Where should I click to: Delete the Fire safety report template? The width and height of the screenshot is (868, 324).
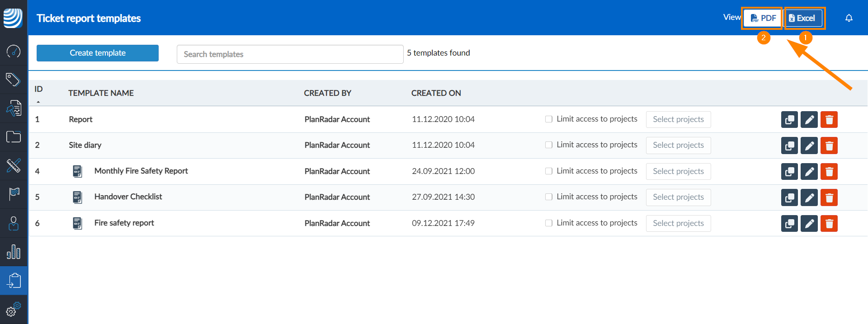[829, 224]
